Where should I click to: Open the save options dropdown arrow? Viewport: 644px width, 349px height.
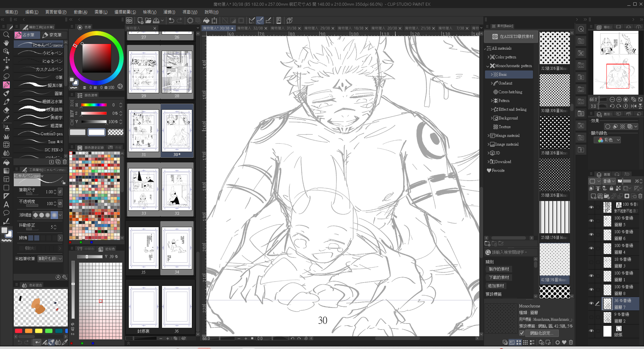click(162, 20)
